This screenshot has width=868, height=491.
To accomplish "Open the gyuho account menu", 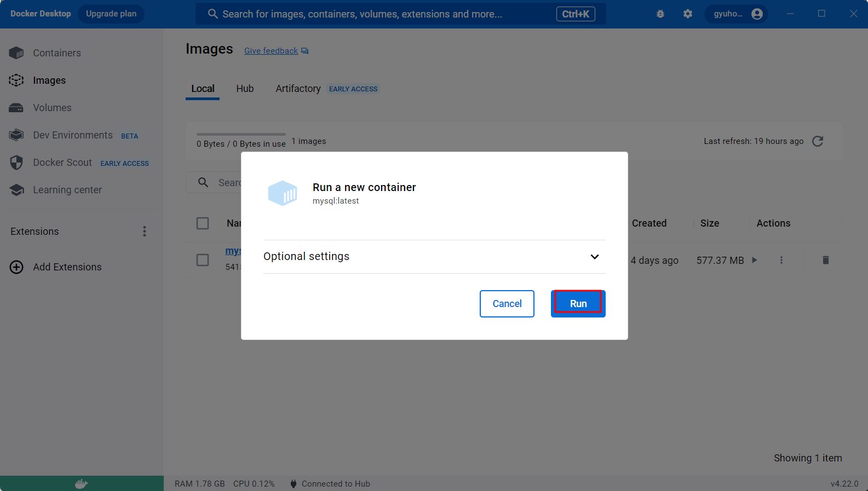I will coord(737,14).
